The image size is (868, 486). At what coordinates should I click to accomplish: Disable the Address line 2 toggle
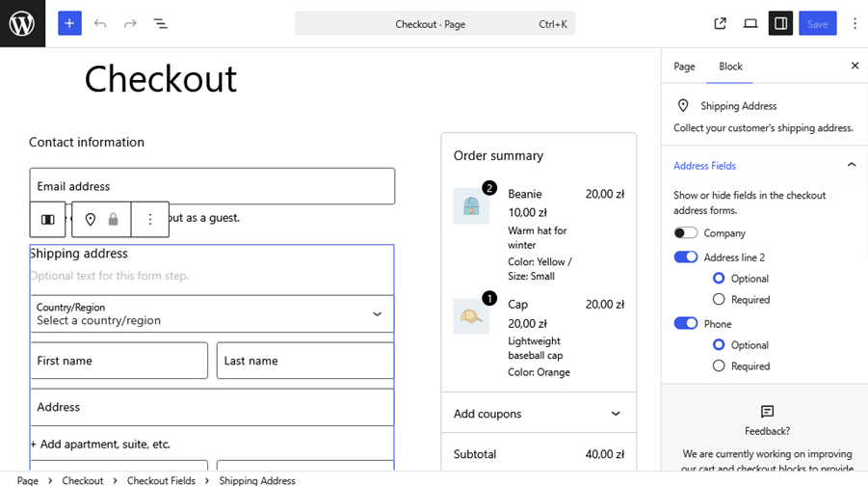tap(685, 257)
